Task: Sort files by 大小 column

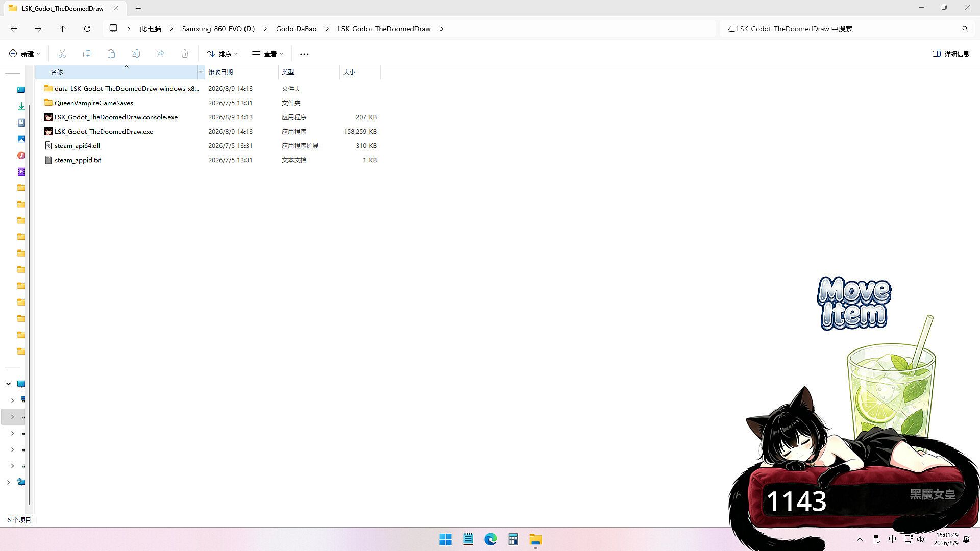Action: [360, 72]
